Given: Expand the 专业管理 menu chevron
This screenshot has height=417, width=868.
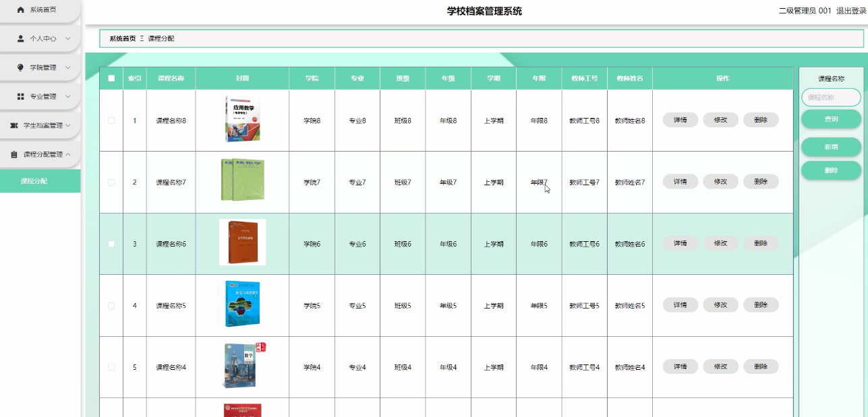Looking at the screenshot, I should point(67,97).
